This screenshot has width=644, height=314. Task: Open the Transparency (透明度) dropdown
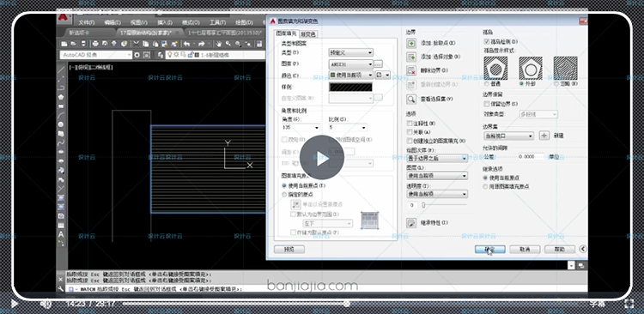pos(437,194)
